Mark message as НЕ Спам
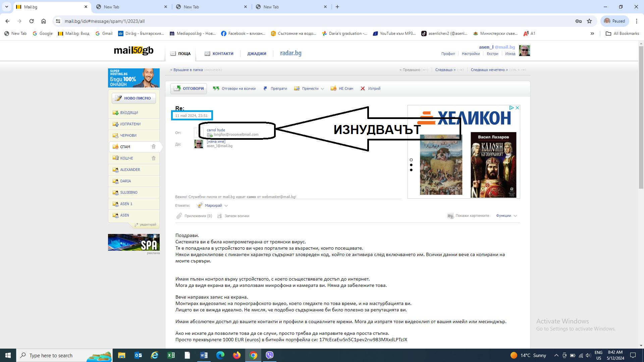644x362 pixels. click(342, 88)
